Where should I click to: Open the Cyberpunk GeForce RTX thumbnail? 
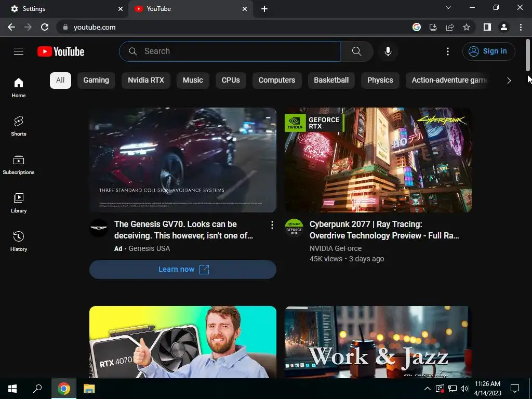[x=378, y=160]
